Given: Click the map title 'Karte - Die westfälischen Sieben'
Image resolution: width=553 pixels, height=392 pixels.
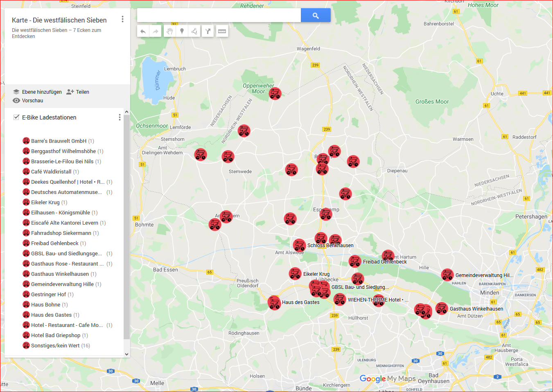Looking at the screenshot, I should click(x=59, y=20).
